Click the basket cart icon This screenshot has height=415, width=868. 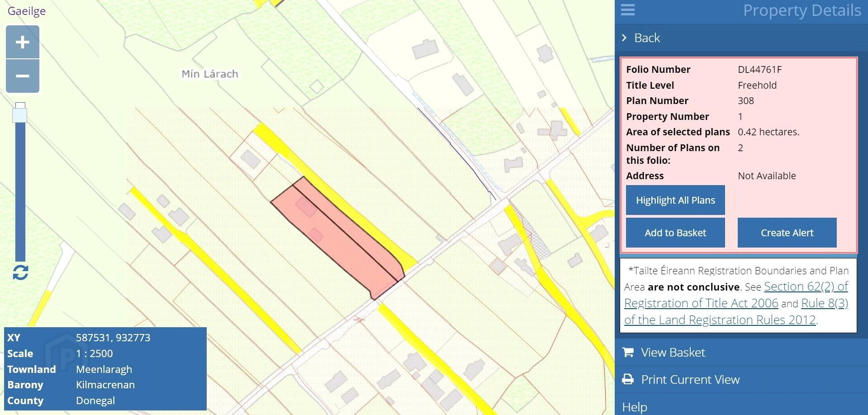(628, 352)
